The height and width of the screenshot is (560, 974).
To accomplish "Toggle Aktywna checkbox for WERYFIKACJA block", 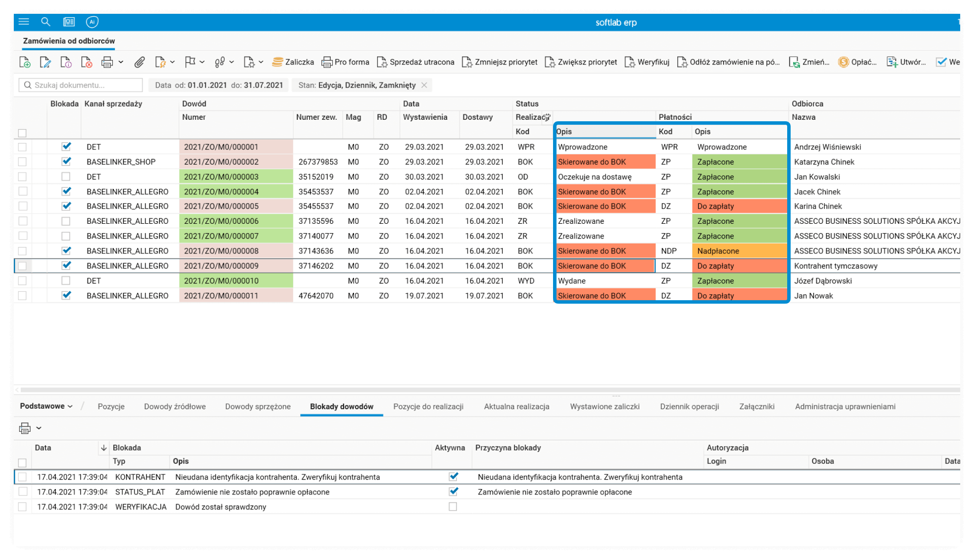I will click(x=452, y=506).
